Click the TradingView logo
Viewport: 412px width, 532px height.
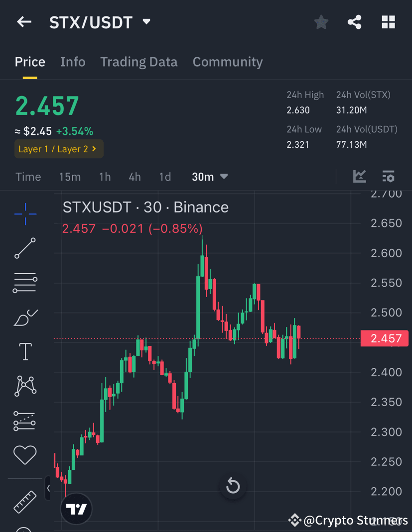click(x=76, y=509)
